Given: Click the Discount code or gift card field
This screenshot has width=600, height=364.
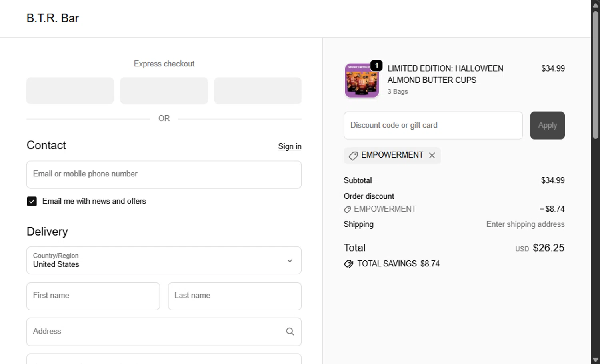Looking at the screenshot, I should 433,126.
